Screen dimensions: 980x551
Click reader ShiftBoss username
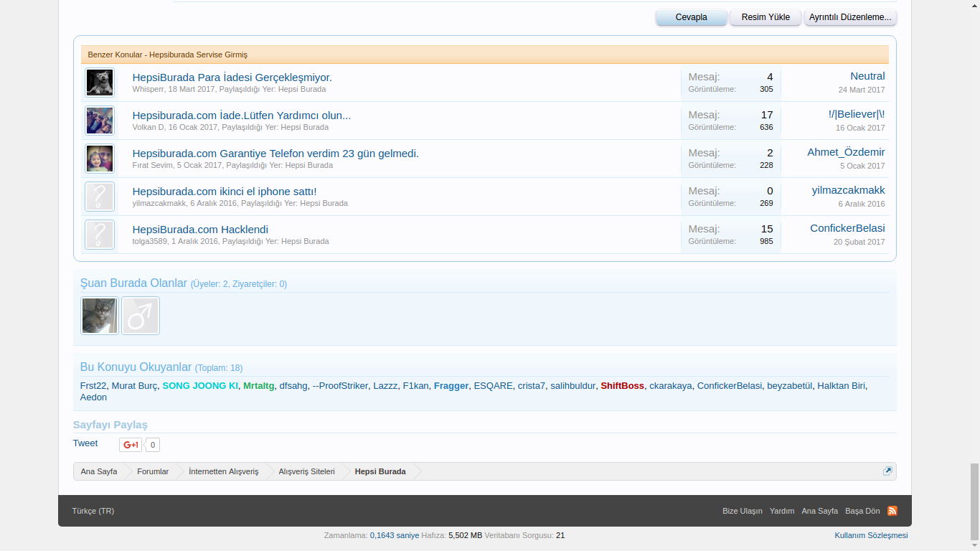pos(623,385)
